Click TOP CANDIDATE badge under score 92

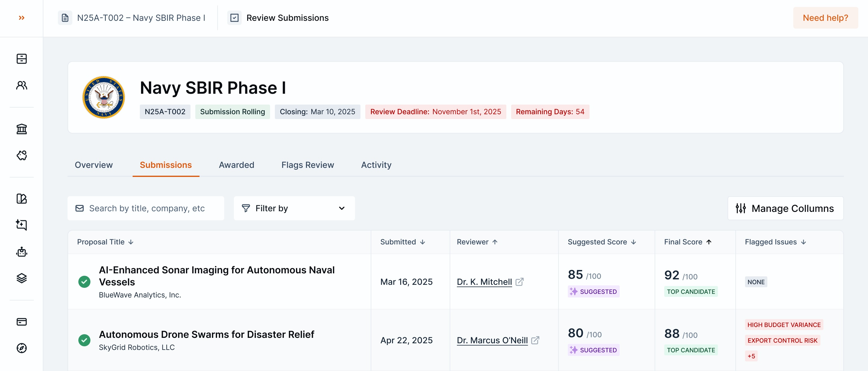[691, 291]
